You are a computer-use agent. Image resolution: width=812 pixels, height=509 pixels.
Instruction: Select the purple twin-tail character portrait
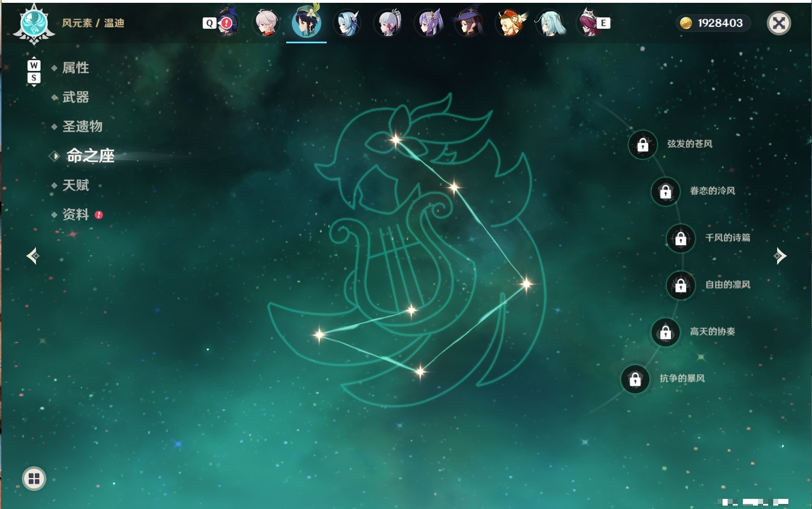tap(430, 23)
